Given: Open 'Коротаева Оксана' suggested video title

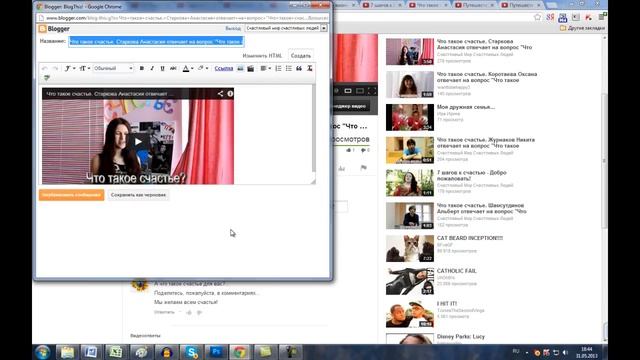Looking at the screenshot, I should (x=487, y=77).
